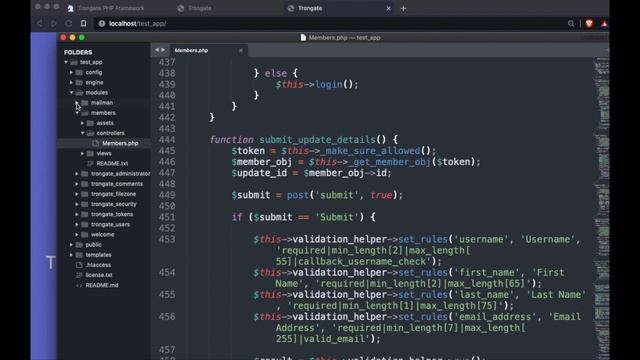Click next-file arrow in editor tab bar
This screenshot has width=640, height=360.
[163, 50]
